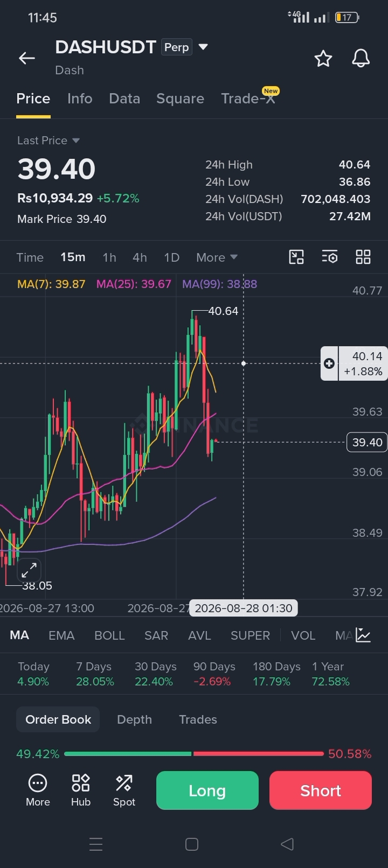Switch to the Info tab
The width and height of the screenshot is (388, 868).
coord(80,99)
